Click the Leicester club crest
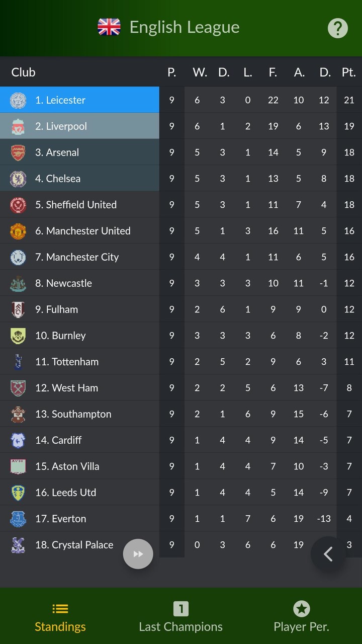This screenshot has width=362, height=644. pos(18,100)
